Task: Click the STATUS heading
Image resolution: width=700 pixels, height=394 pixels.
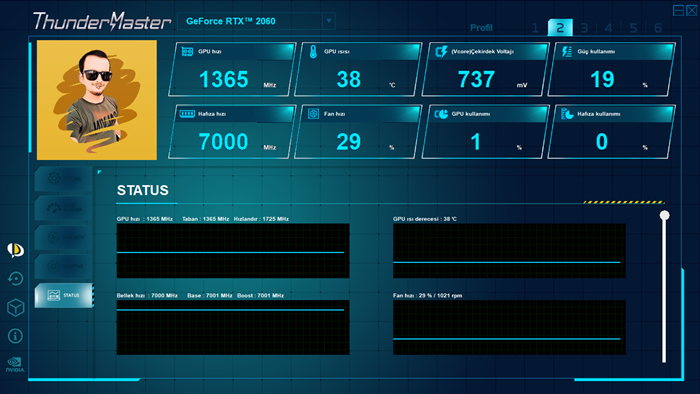Action: (x=142, y=191)
